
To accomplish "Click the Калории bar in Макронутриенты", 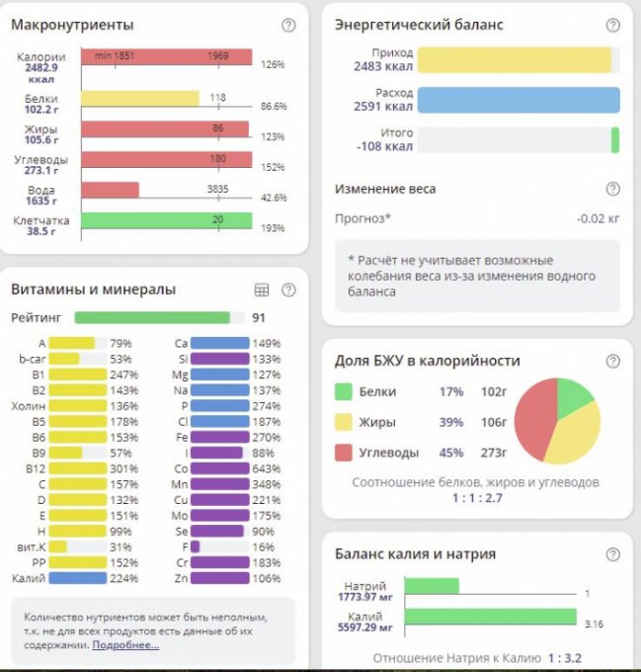I will pos(166,57).
